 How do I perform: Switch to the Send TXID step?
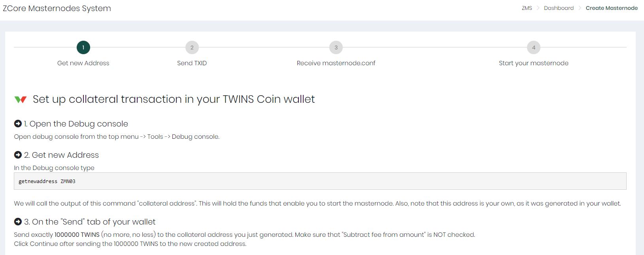pyautogui.click(x=192, y=63)
